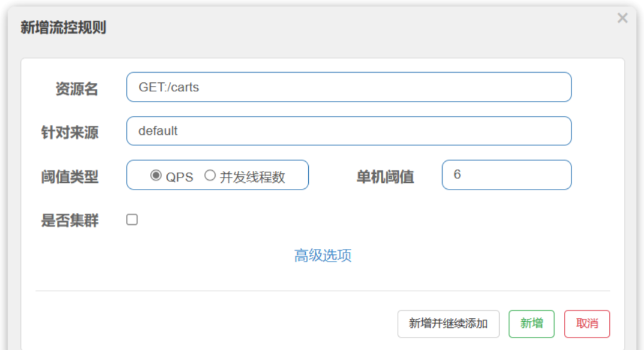644x350 pixels.
Task: Click the 资源名 field label
Action: [x=76, y=89]
